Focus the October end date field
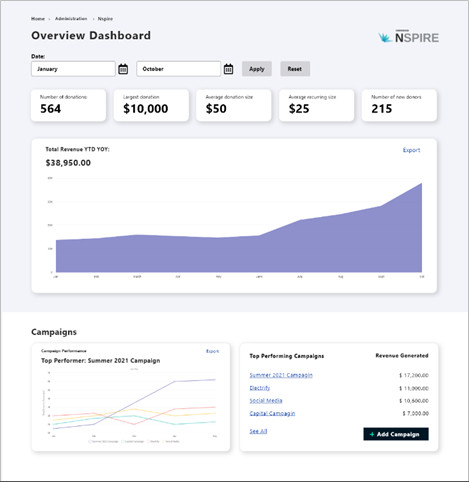The height and width of the screenshot is (482, 469). (179, 69)
